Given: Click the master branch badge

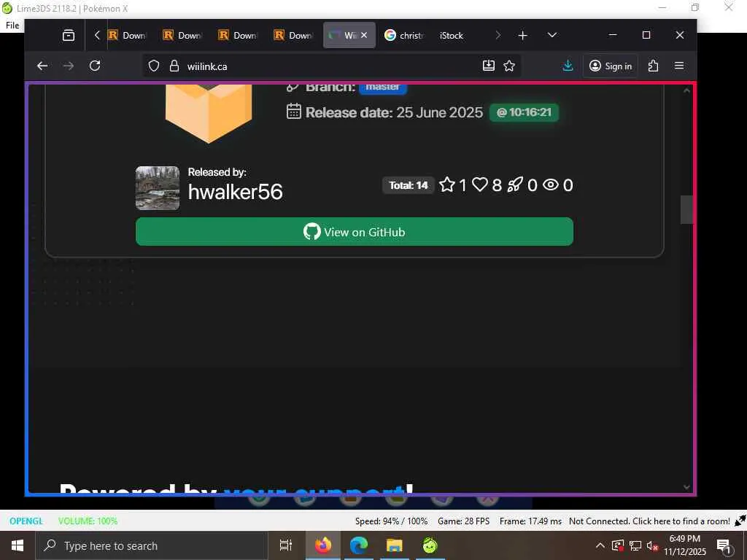Looking at the screenshot, I should coord(382,87).
